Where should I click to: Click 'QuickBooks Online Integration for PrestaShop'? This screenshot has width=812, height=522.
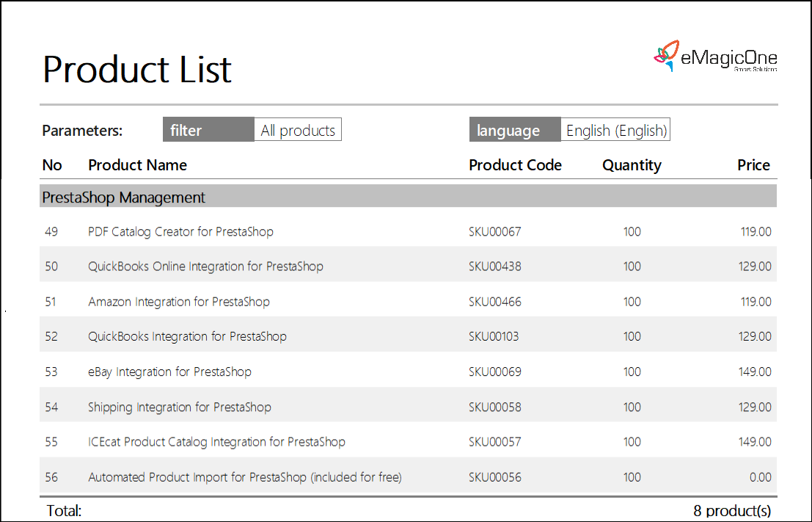point(205,267)
